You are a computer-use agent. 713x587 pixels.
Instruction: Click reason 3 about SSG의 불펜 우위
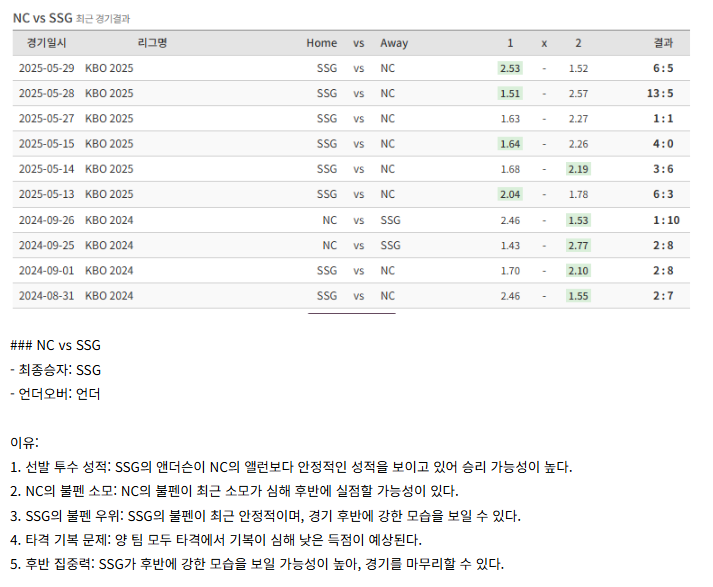pos(266,516)
